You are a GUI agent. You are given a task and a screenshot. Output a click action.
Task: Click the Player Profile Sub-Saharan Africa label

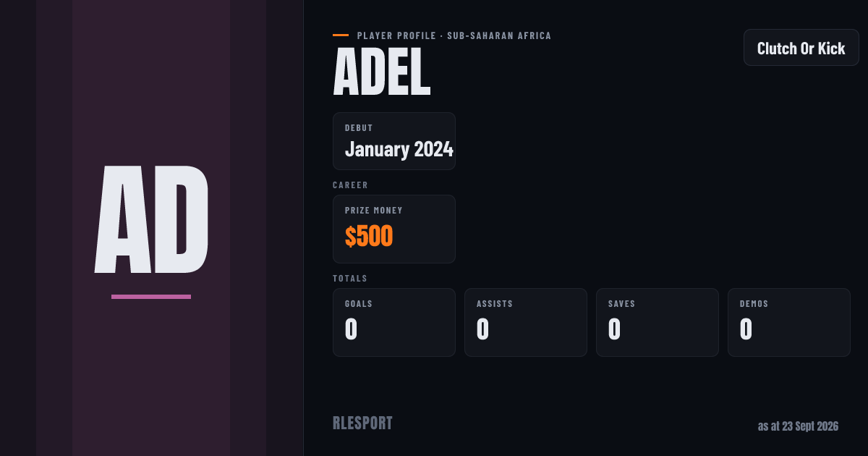click(x=454, y=35)
